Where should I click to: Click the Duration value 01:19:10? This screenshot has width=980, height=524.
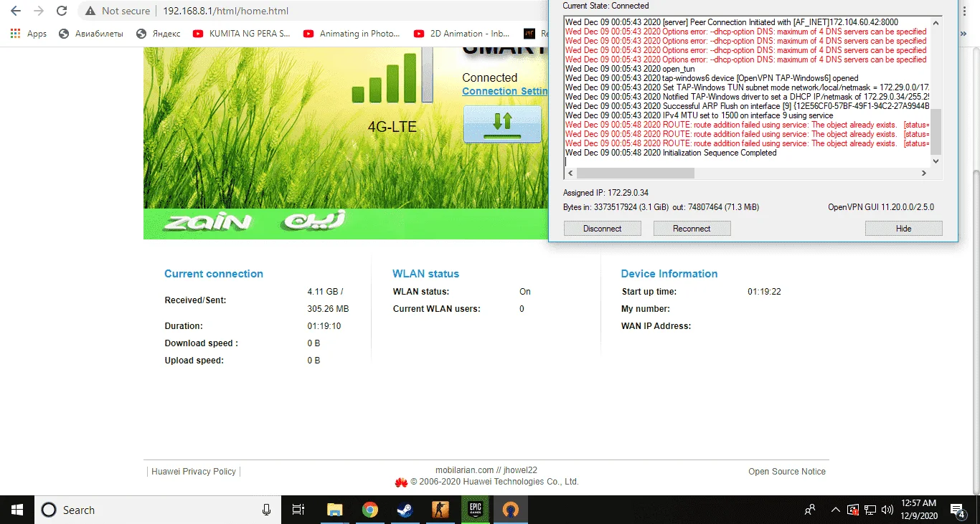click(x=324, y=326)
